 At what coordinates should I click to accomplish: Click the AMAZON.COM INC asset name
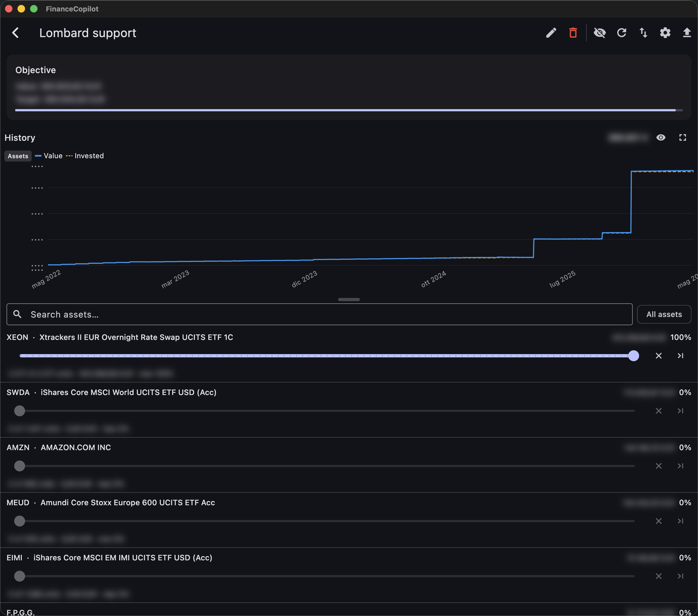pos(76,448)
